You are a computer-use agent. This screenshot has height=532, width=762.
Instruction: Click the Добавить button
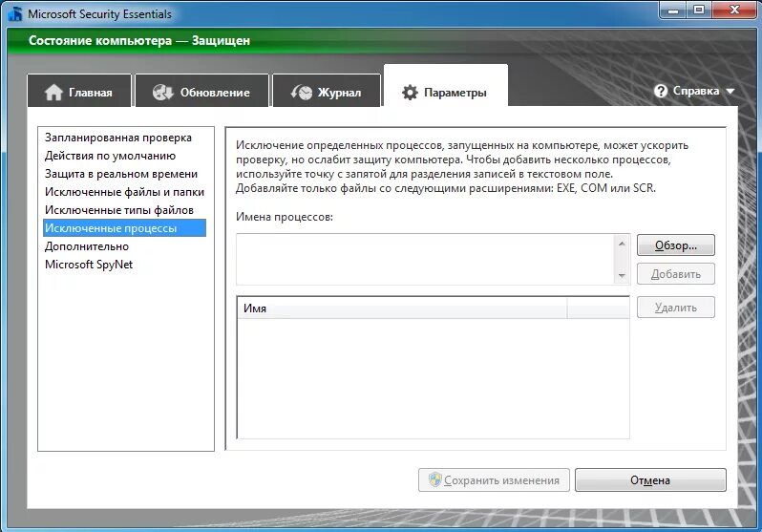[x=675, y=274]
